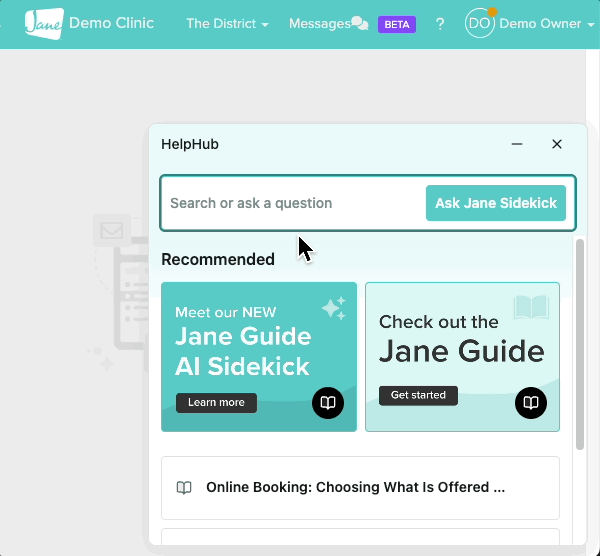Open the Jane Guide AI Sidekick card
The height and width of the screenshot is (556, 600).
[x=259, y=357]
